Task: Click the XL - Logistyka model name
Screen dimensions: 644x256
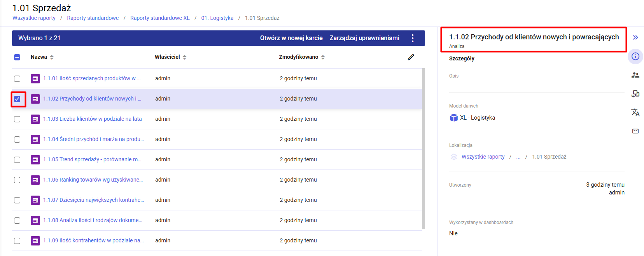Action: tap(478, 118)
